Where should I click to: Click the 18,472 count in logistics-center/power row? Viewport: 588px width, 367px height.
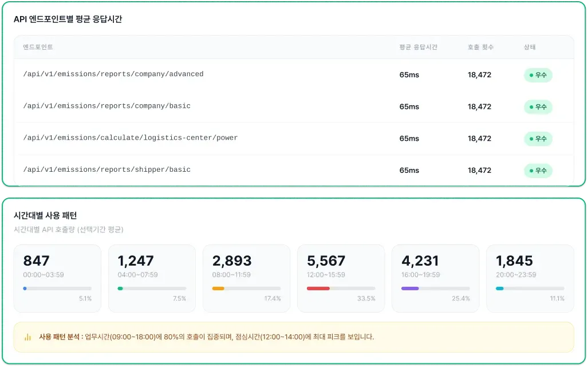click(x=479, y=139)
